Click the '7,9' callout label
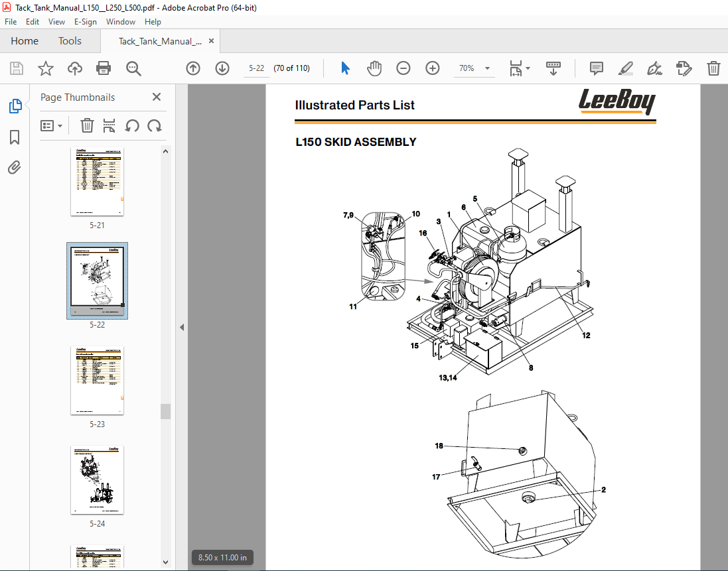The height and width of the screenshot is (571, 728). tap(348, 215)
